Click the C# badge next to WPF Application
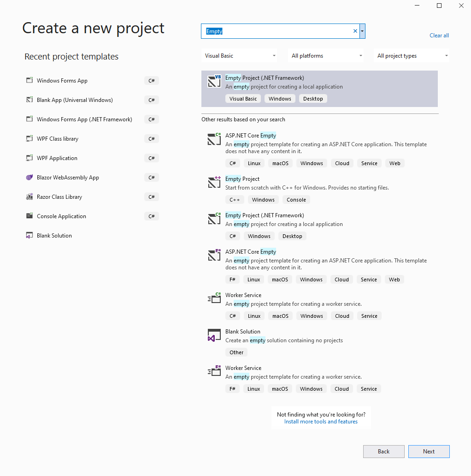The height and width of the screenshot is (476, 471). (152, 158)
